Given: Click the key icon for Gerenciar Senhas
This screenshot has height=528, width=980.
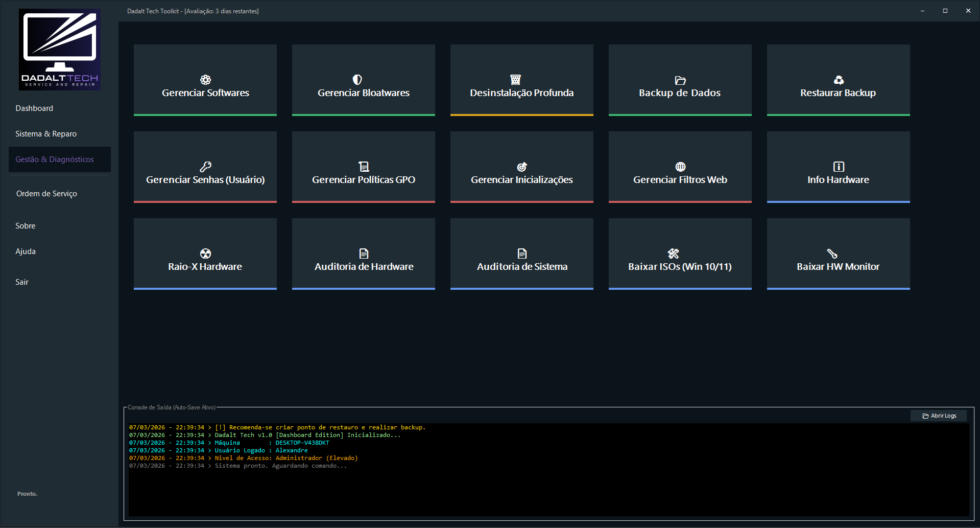Looking at the screenshot, I should 205,167.
